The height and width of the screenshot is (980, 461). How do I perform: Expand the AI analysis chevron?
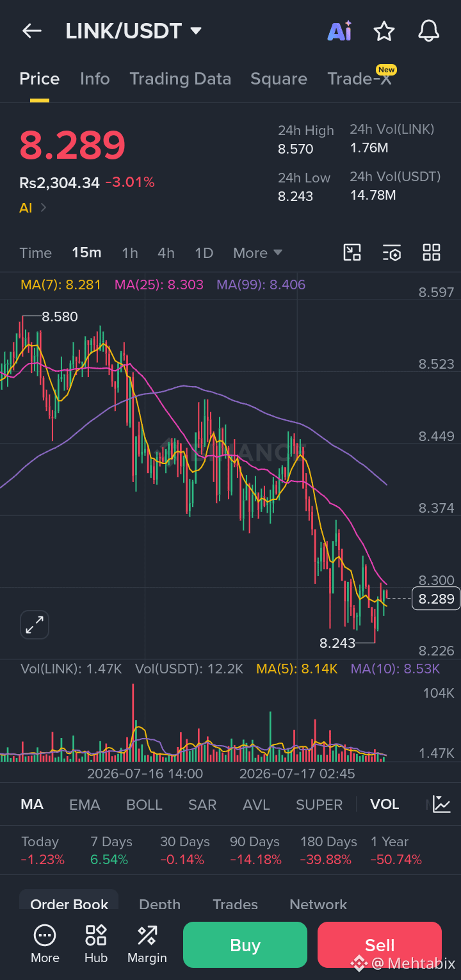(x=44, y=207)
